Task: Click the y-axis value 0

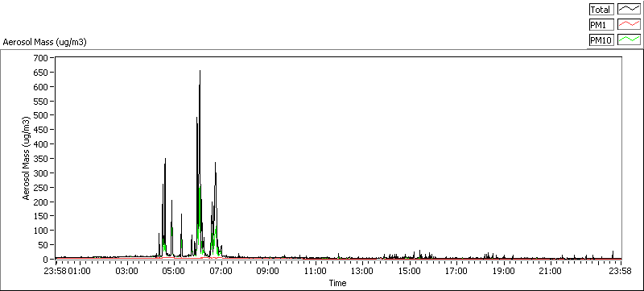Action: [47, 260]
